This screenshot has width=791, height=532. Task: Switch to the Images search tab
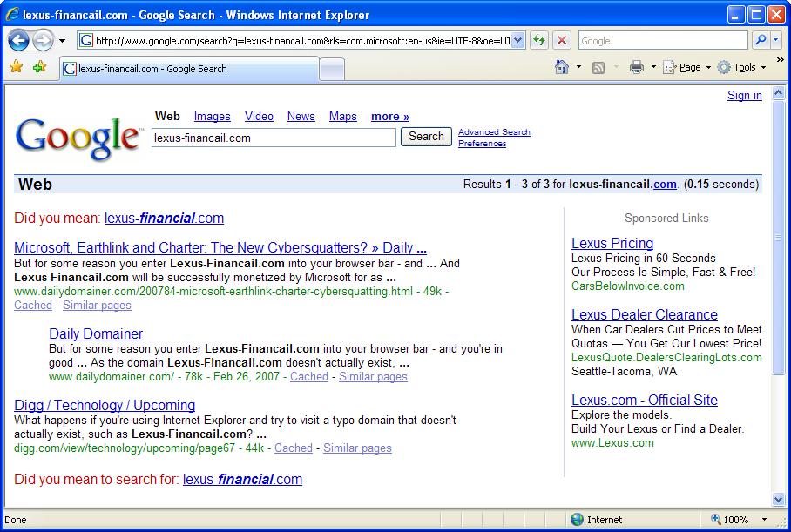(212, 116)
